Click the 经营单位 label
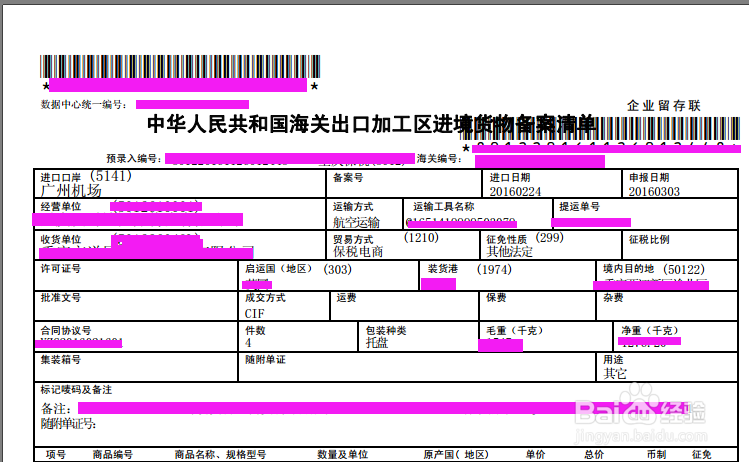 pyautogui.click(x=61, y=207)
